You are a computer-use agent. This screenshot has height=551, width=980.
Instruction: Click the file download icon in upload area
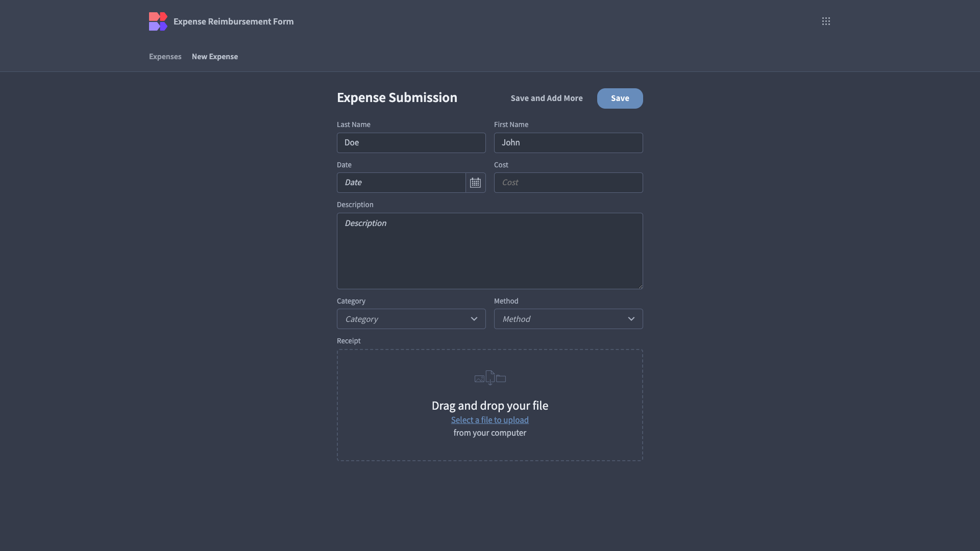pyautogui.click(x=490, y=378)
